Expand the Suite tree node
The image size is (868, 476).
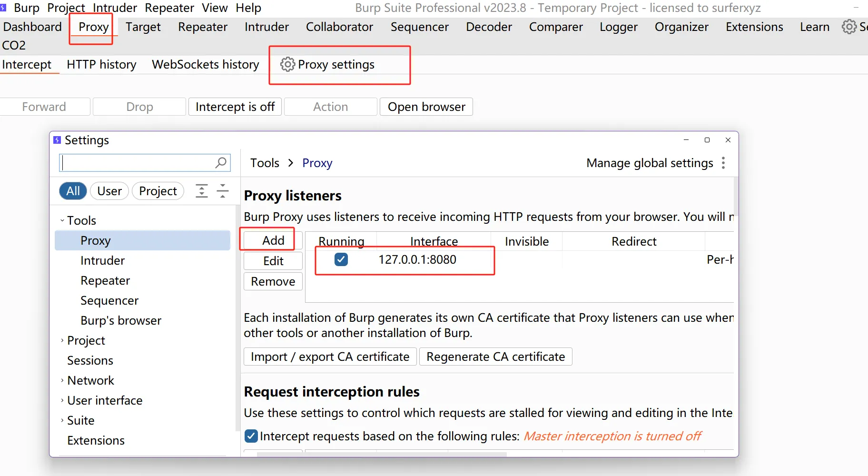[x=62, y=420]
